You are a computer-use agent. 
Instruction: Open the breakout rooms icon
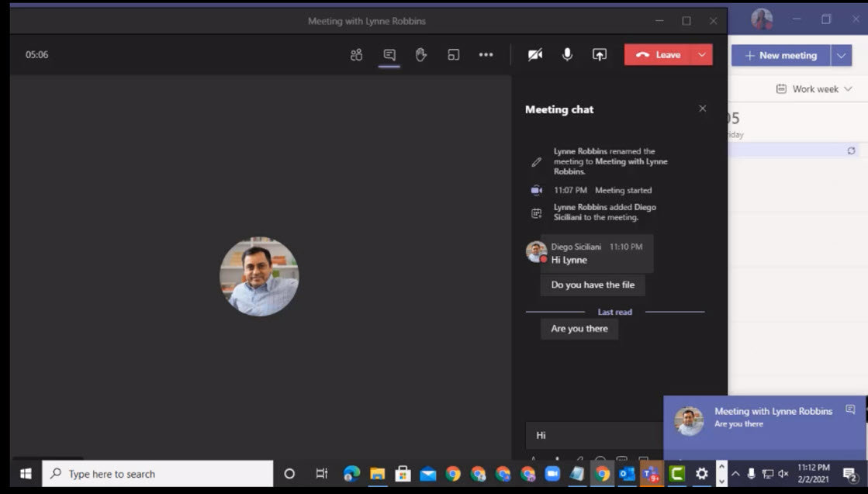click(454, 55)
